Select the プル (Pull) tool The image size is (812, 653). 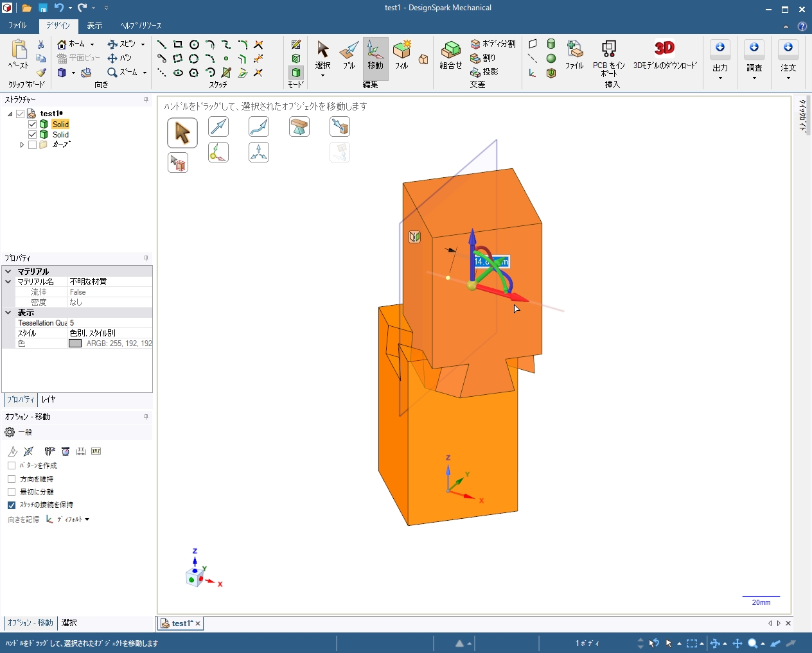click(349, 54)
